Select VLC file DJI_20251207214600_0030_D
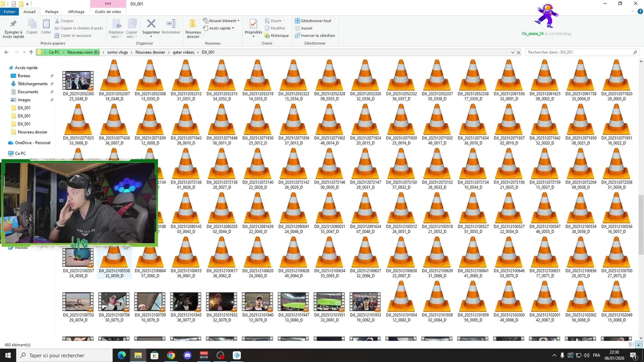 [330, 169]
